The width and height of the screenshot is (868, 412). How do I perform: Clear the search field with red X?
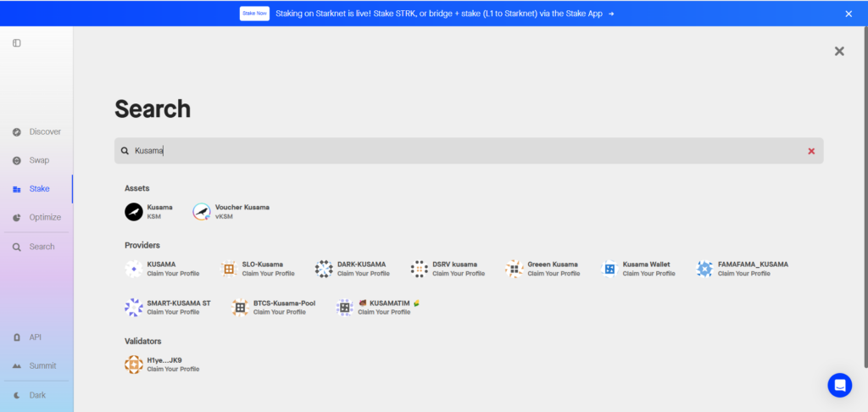[x=811, y=151]
